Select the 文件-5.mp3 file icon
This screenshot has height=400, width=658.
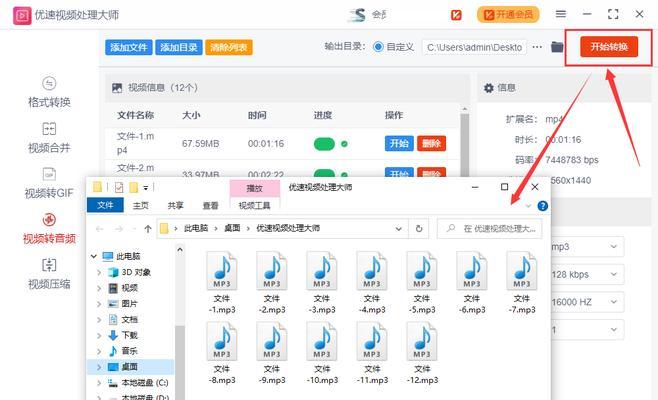click(x=422, y=271)
